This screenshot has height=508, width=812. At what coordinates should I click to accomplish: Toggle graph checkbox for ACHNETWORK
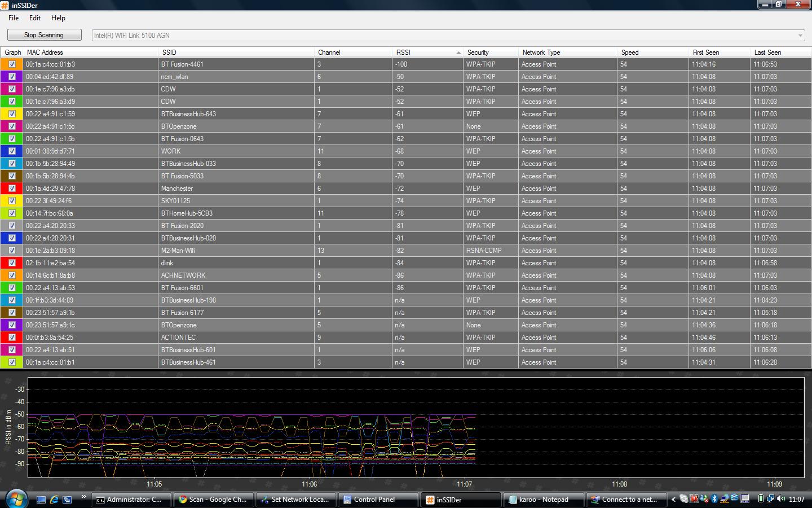(12, 275)
